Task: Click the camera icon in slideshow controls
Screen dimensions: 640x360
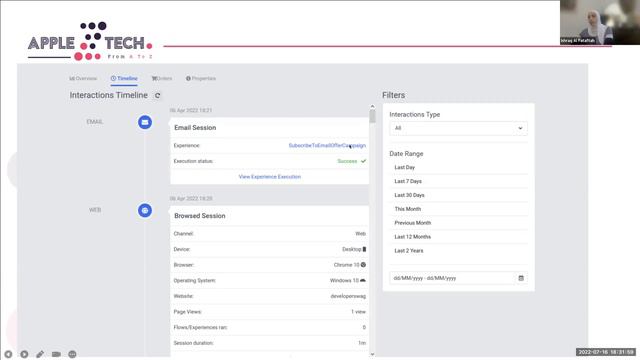Action: click(56, 354)
